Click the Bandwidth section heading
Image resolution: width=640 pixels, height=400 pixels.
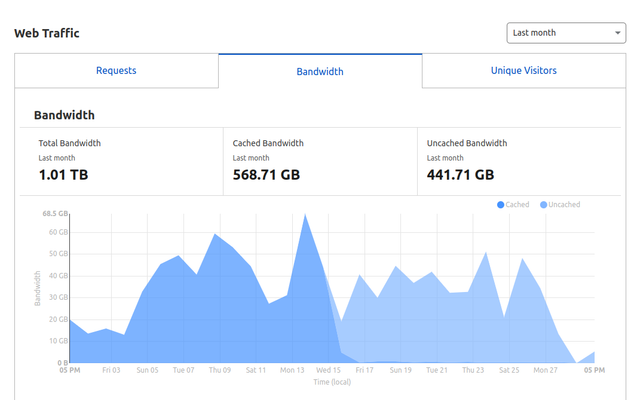pyautogui.click(x=64, y=115)
